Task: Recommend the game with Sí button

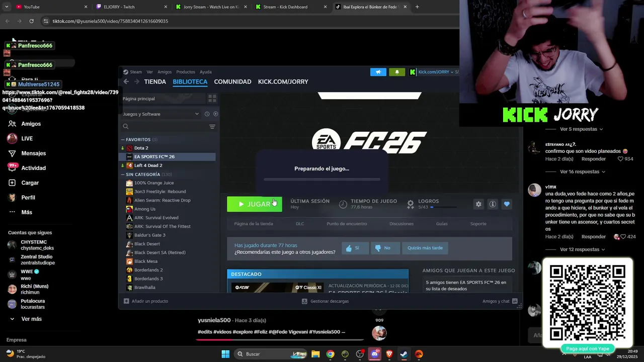Action: pos(355,248)
